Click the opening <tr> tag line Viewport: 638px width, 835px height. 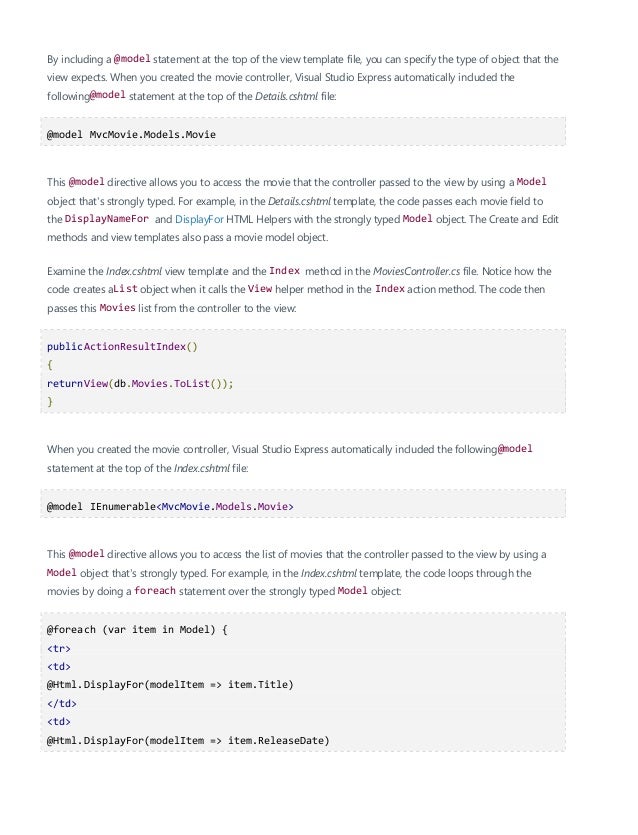[x=59, y=648]
